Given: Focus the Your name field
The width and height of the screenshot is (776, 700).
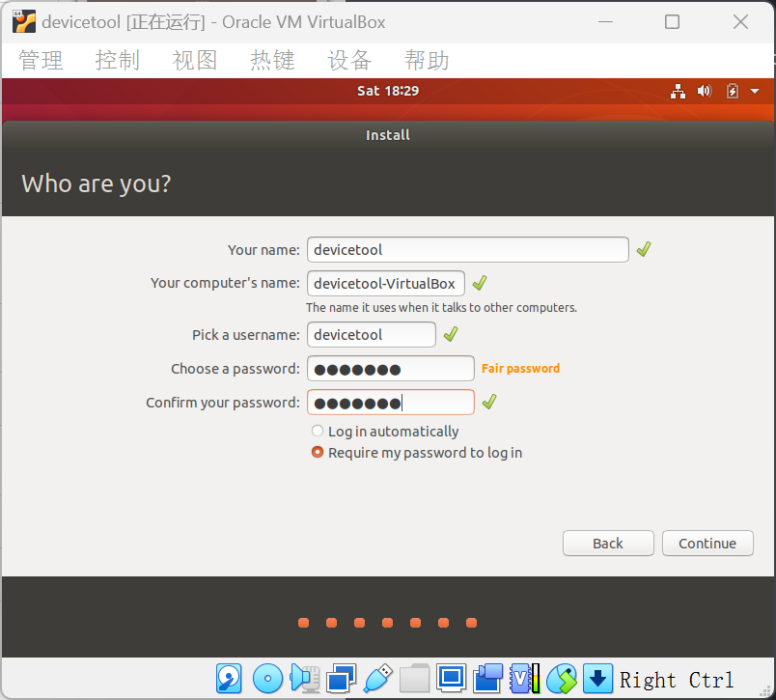Looking at the screenshot, I should [x=468, y=249].
